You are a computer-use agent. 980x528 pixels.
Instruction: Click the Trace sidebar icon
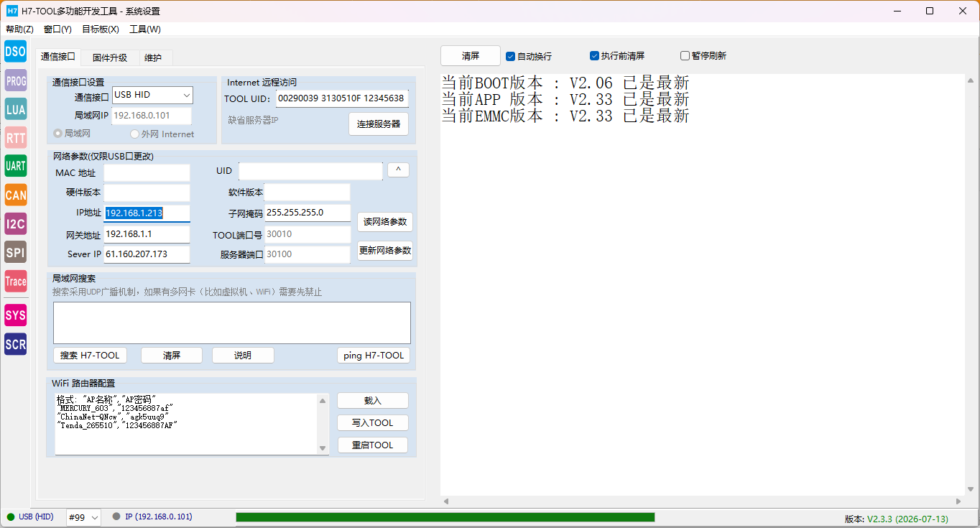tap(15, 281)
